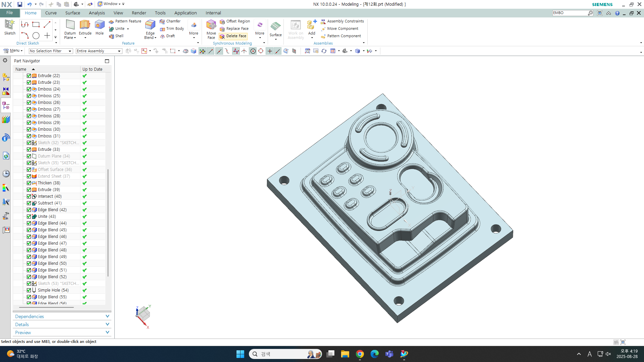644x362 pixels.
Task: Sort by the Name column header
Action: pos(21,69)
